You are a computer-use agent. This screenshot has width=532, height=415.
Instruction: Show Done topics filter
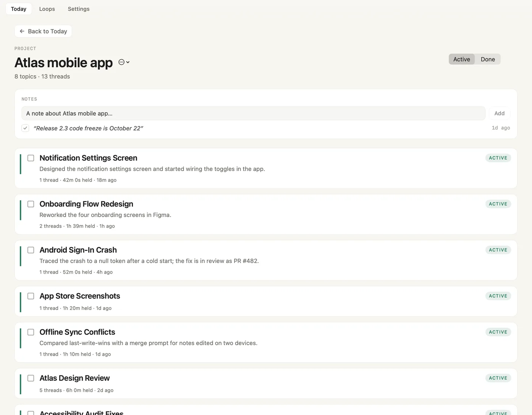488,59
